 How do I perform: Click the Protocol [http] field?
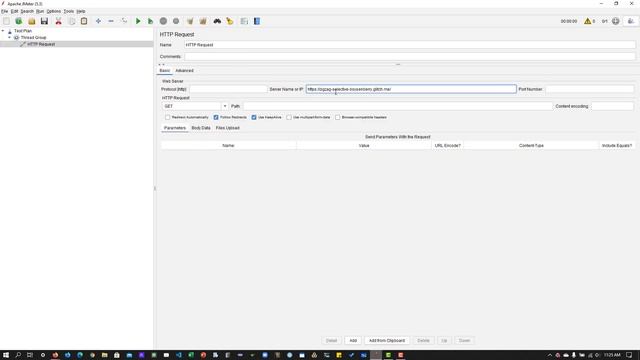tap(228, 89)
